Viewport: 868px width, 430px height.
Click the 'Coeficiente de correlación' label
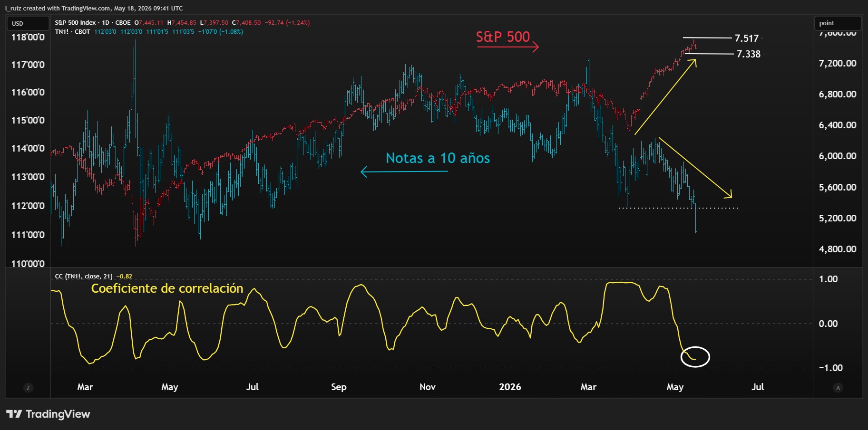point(167,288)
